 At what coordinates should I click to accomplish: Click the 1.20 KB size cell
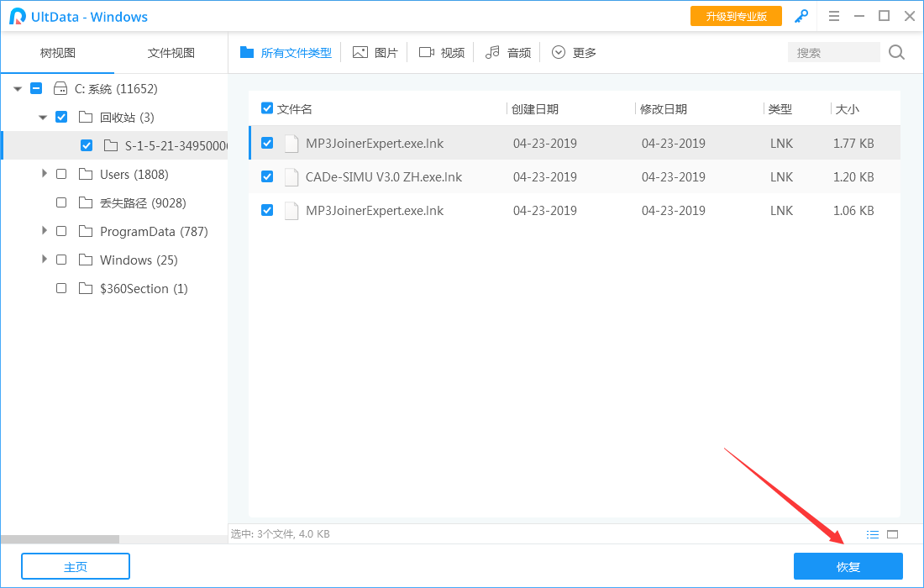pos(853,176)
